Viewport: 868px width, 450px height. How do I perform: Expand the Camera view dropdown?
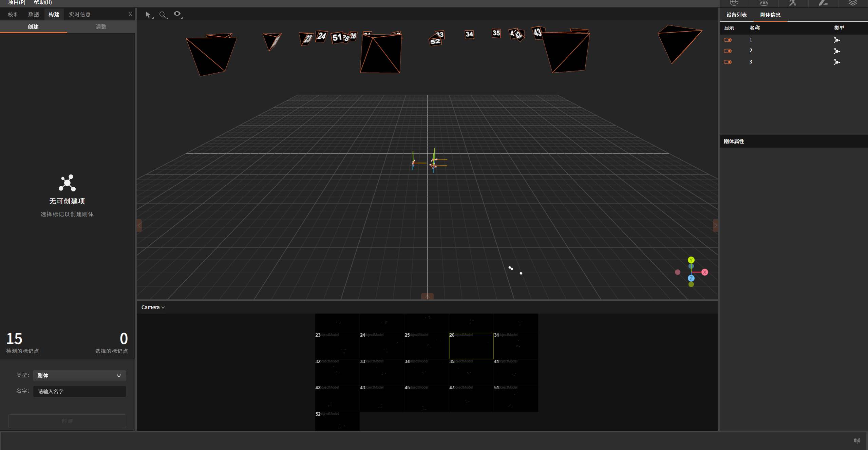(x=153, y=307)
